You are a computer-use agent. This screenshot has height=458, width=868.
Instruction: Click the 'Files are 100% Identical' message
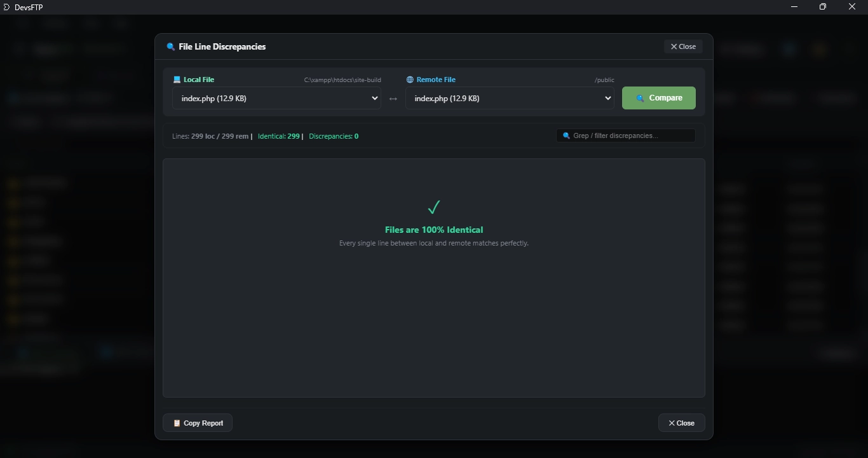pos(434,230)
